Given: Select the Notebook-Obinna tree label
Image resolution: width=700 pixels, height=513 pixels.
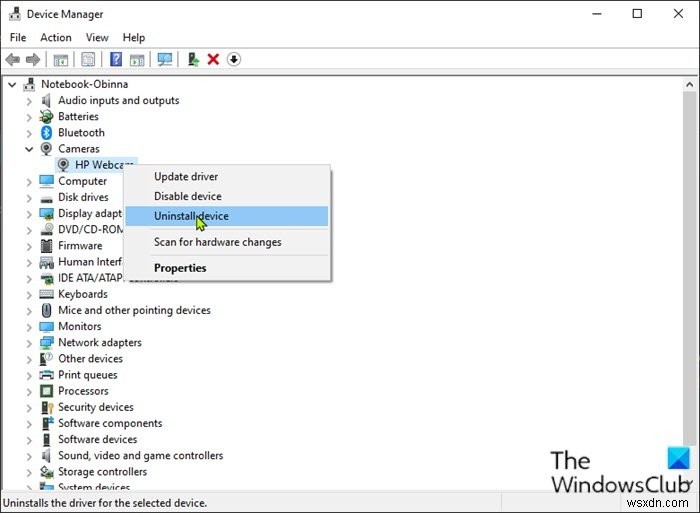Looking at the screenshot, I should (84, 84).
